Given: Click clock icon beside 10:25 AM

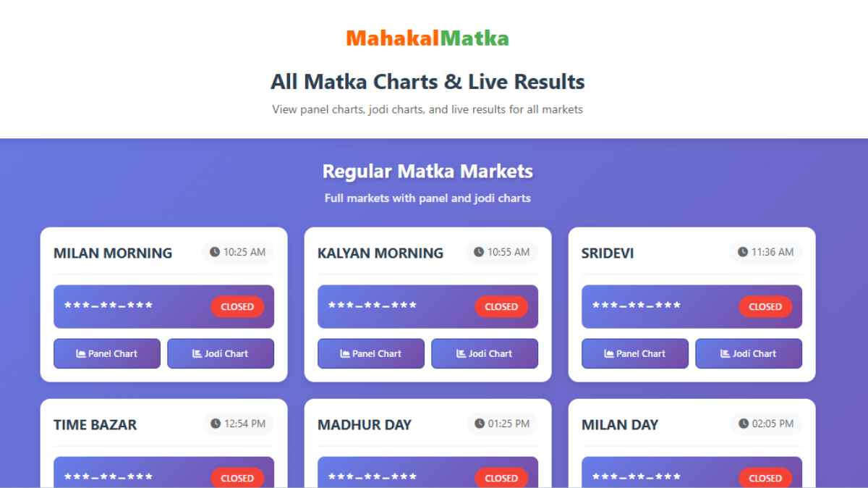Looking at the screenshot, I should pyautogui.click(x=215, y=252).
